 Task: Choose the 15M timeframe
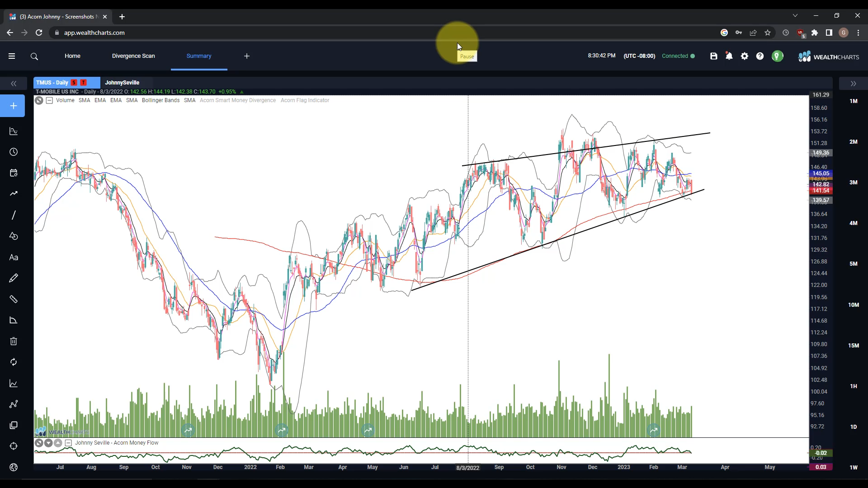853,346
